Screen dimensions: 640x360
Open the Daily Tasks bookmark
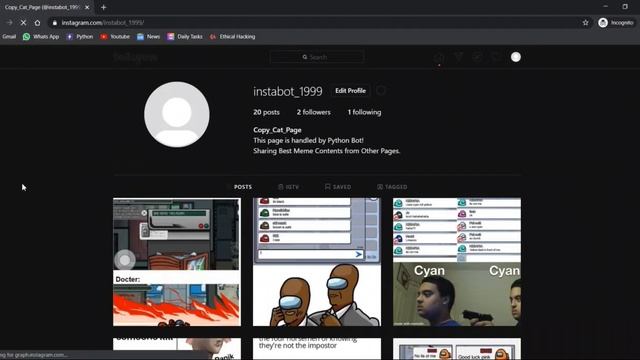(x=185, y=37)
